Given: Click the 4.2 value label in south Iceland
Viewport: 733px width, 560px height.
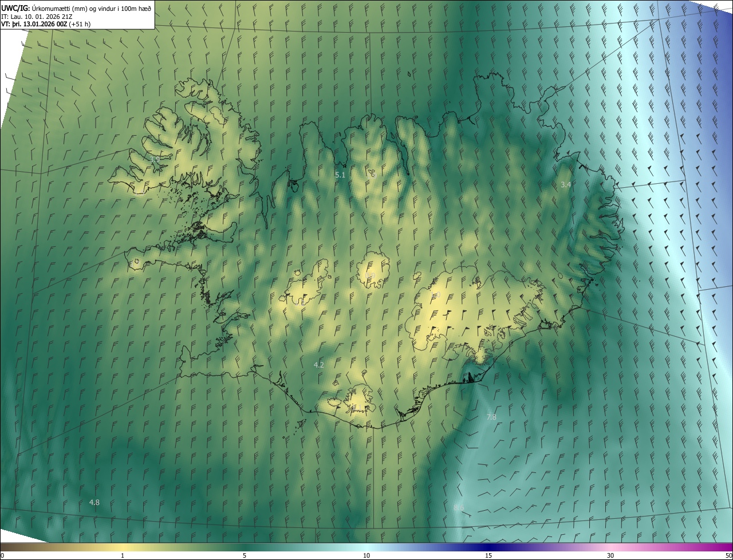Looking at the screenshot, I should pos(319,365).
